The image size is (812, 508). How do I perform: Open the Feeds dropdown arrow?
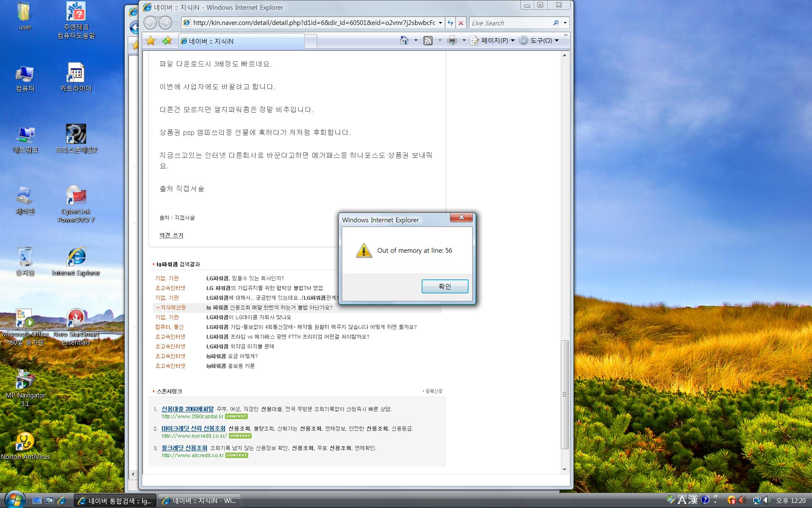click(439, 41)
